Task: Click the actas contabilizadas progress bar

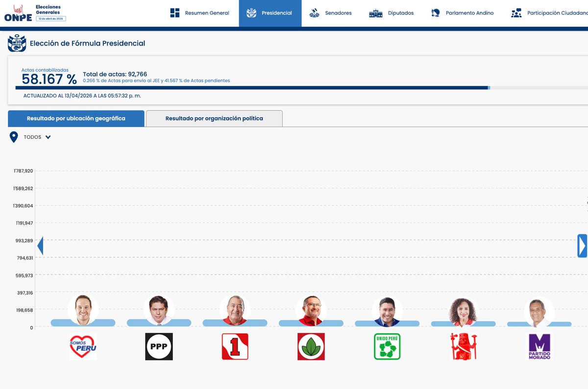Action: 294,88
